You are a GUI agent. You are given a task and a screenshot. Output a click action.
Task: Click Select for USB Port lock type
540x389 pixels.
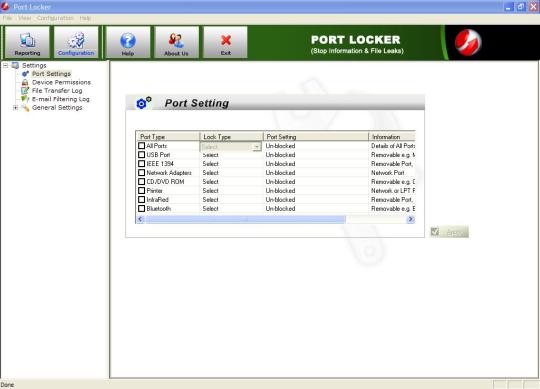tap(210, 155)
